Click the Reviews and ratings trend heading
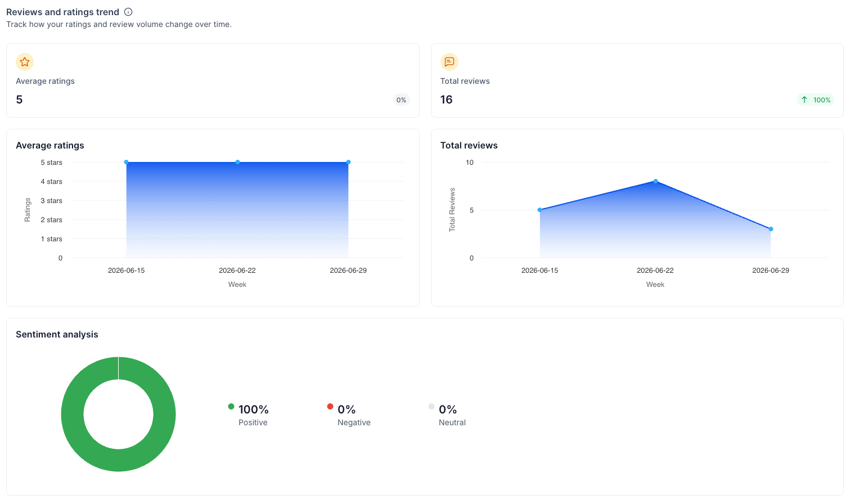This screenshot has width=850, height=504. (62, 12)
